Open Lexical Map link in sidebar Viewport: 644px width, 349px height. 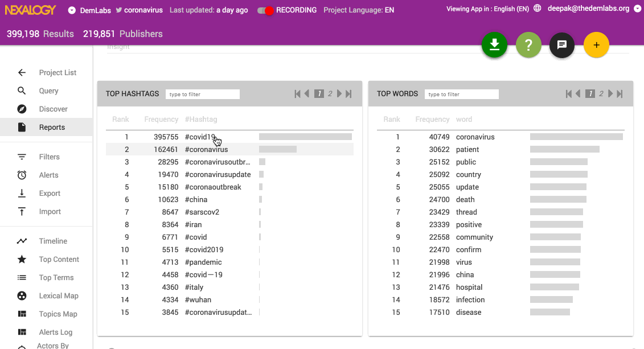tap(58, 295)
